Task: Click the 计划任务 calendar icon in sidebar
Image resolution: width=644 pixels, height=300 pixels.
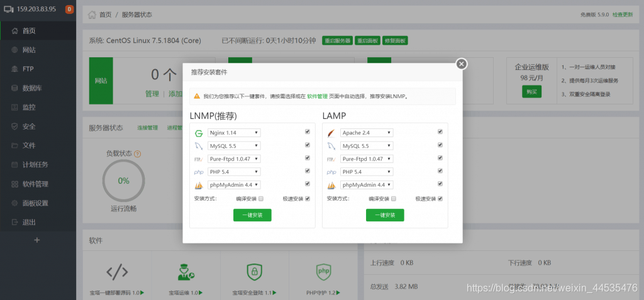Action: 15,165
